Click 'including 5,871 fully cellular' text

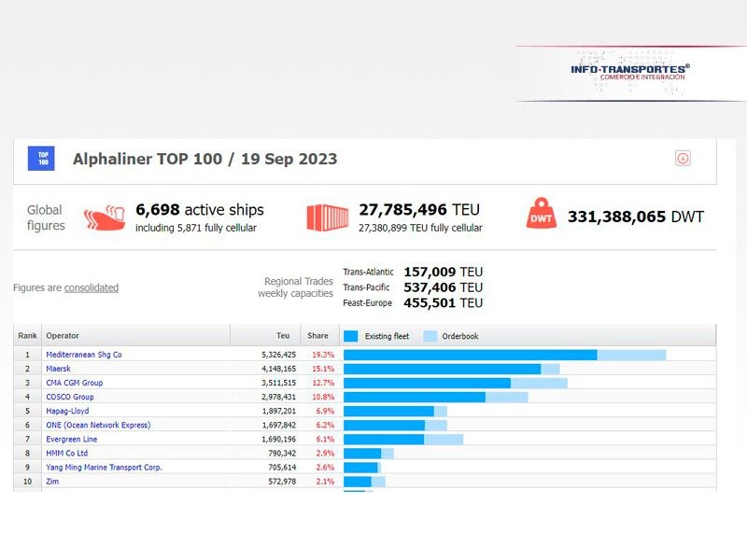[196, 228]
